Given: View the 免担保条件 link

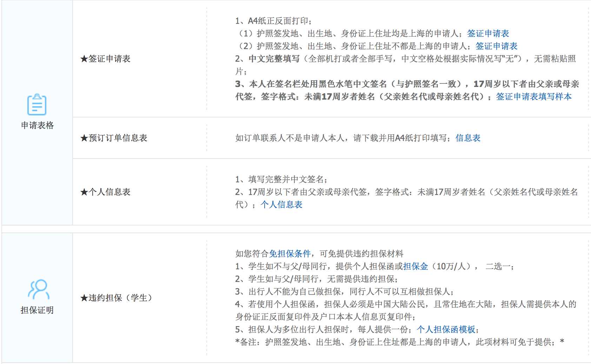Looking at the screenshot, I should pos(290,254).
